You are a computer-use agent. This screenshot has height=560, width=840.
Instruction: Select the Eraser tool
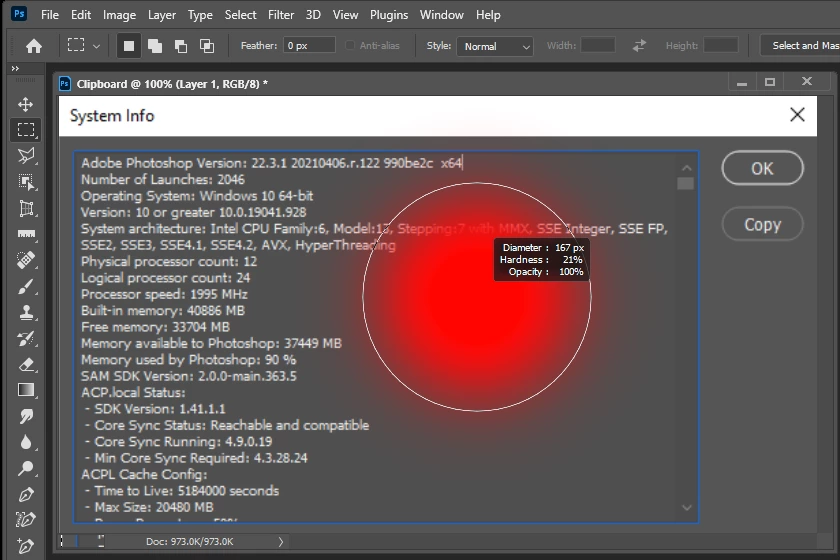(x=26, y=365)
